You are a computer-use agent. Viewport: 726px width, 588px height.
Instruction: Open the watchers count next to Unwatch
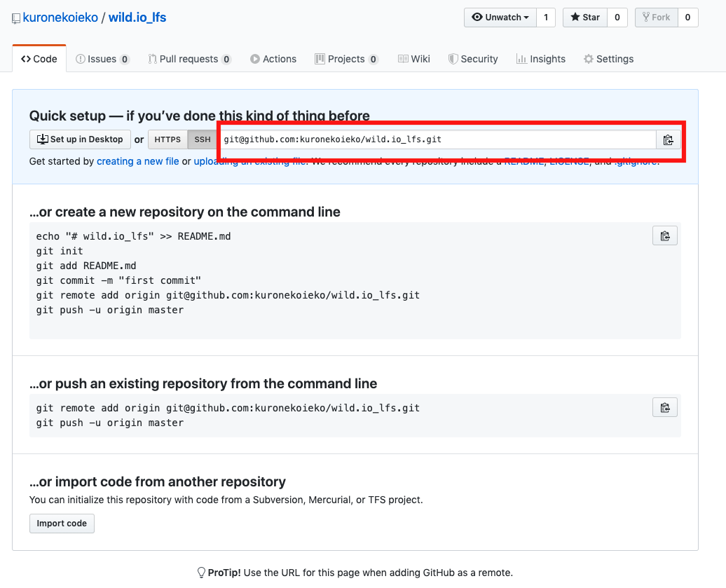coord(546,18)
